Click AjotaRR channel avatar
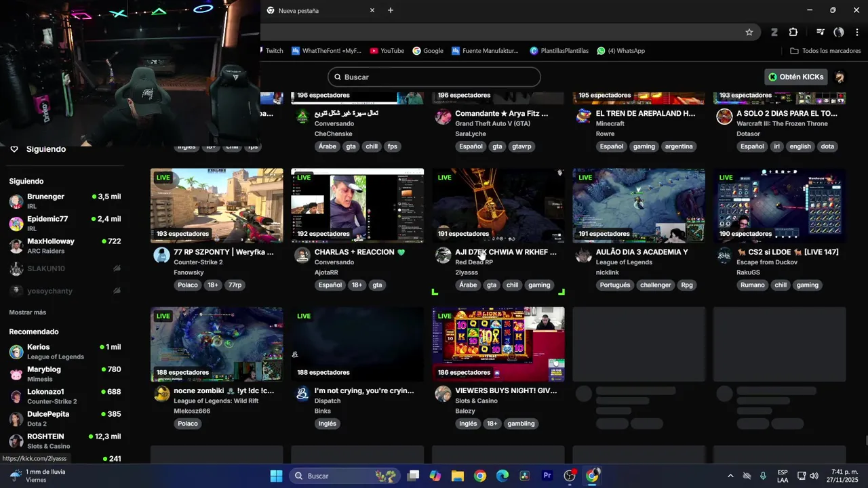Screen dimensions: 868x488 point(302,255)
